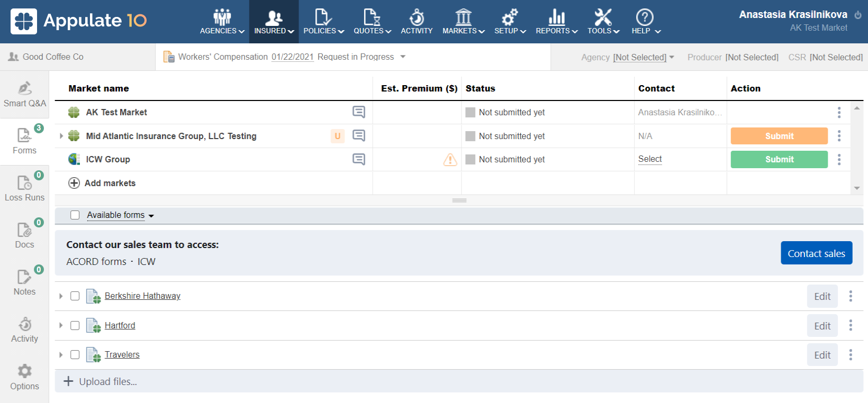Screen dimensions: 868x403
Task: Click the markets list scroll-up arrow
Action: point(857,108)
